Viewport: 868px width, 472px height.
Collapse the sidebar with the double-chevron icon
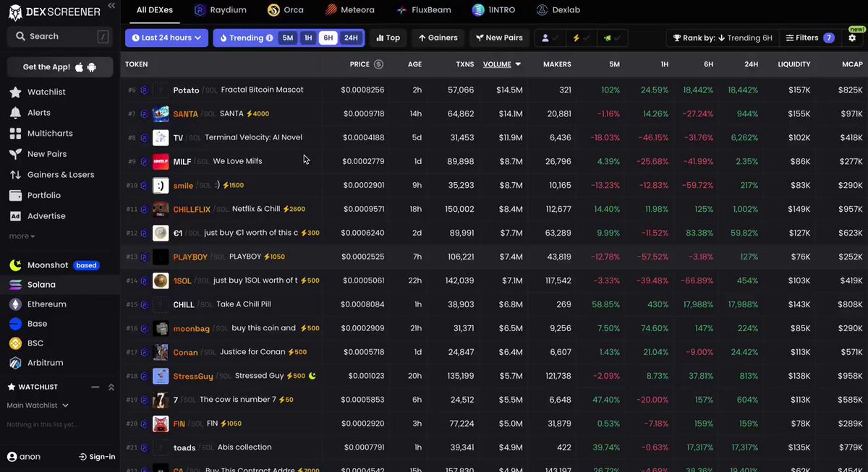tap(111, 6)
